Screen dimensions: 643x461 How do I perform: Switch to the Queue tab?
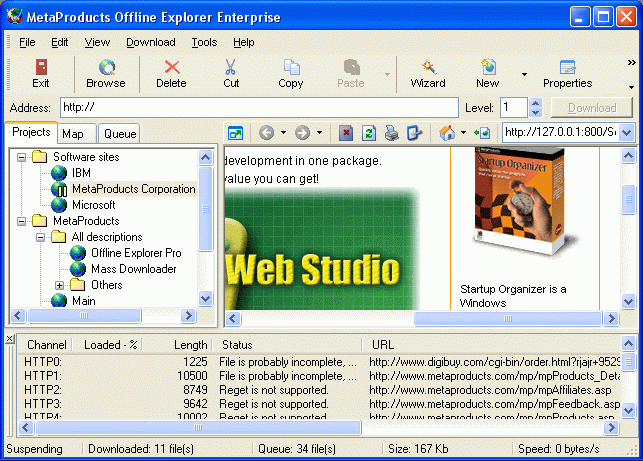[x=120, y=133]
